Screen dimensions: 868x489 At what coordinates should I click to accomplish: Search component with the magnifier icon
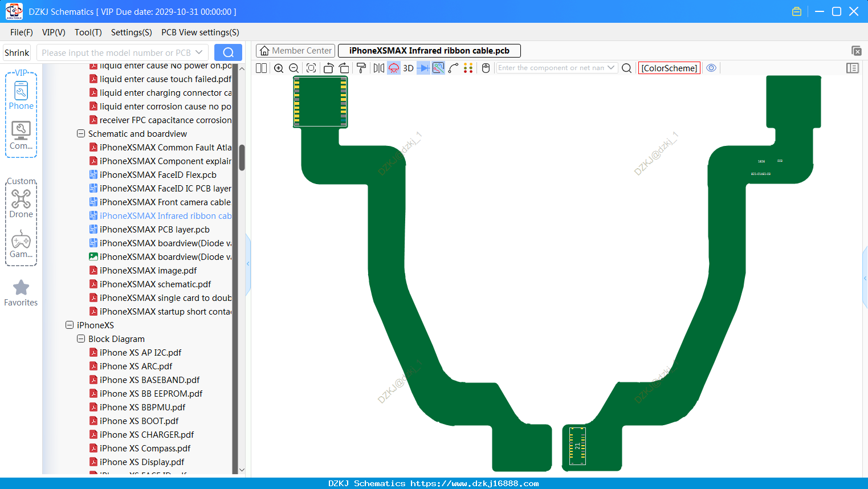pos(626,68)
